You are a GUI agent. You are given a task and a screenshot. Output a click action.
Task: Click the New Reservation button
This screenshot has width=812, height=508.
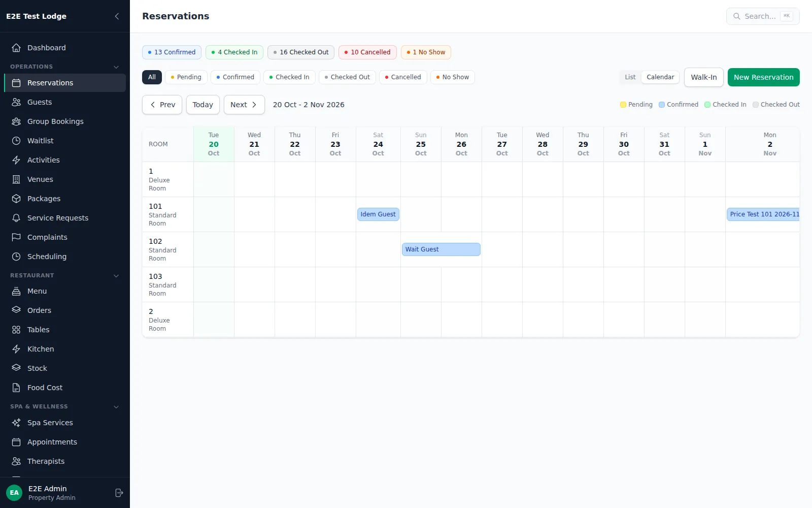point(764,77)
